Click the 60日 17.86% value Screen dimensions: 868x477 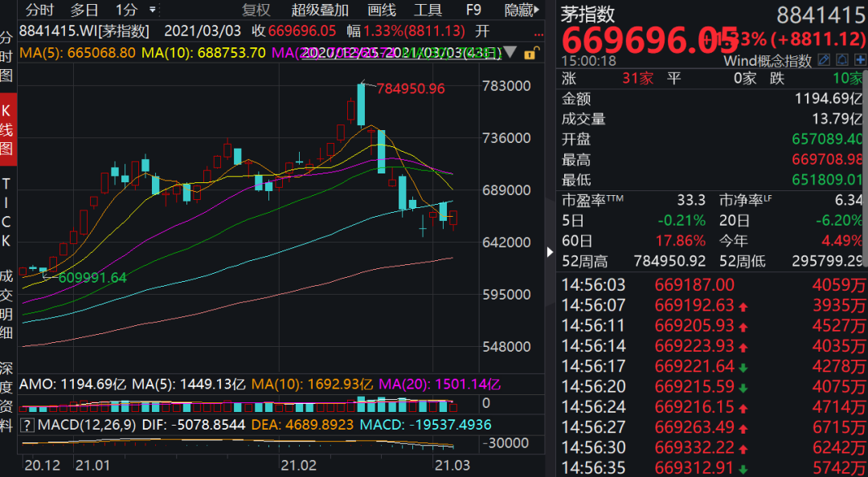[681, 241]
